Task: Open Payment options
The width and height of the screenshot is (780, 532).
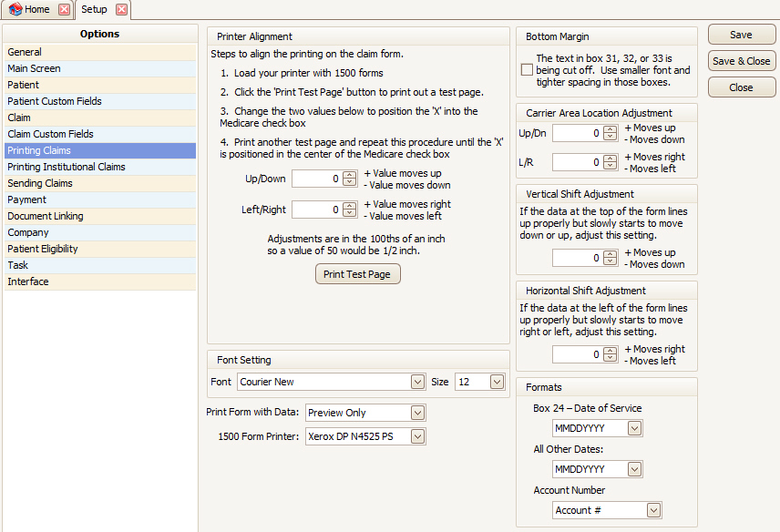Action: (x=100, y=199)
